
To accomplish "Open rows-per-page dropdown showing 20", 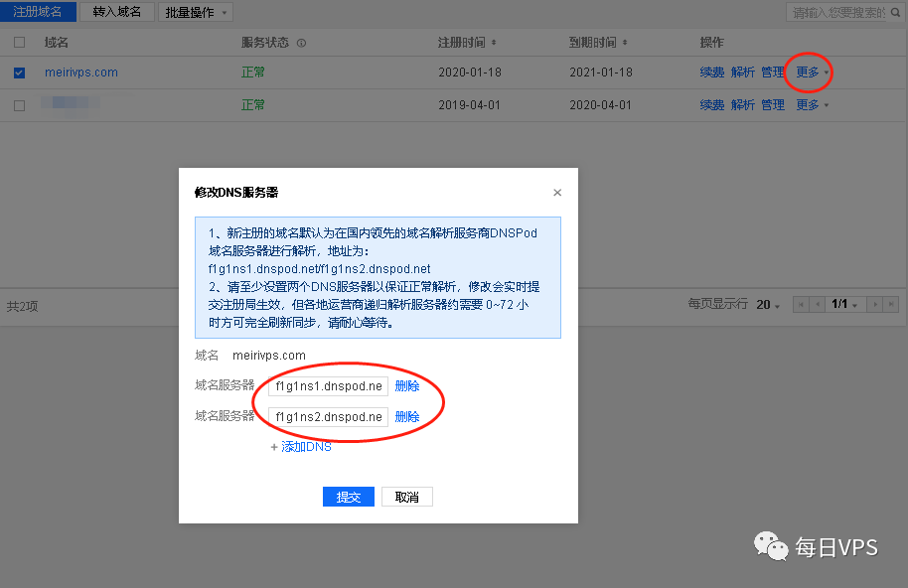I will point(768,304).
